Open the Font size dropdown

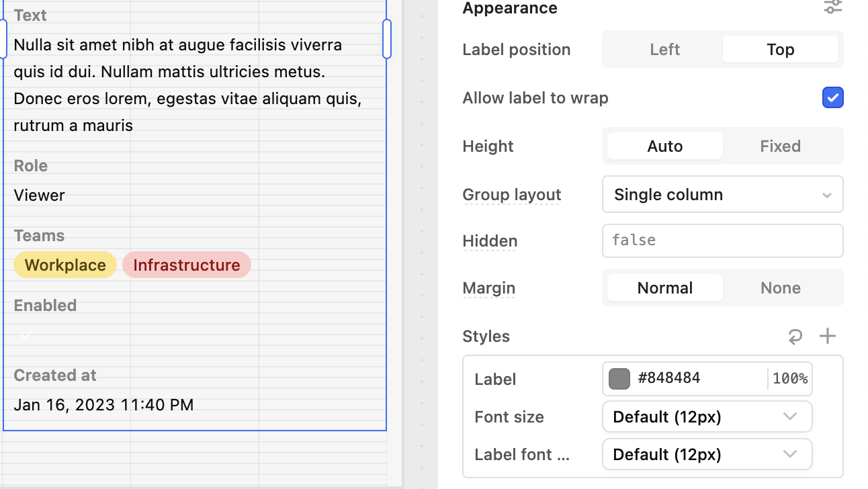coord(707,416)
